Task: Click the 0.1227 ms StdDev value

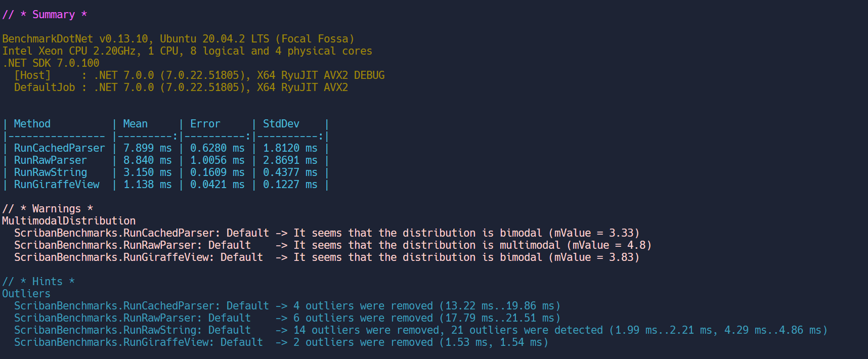Action: point(290,185)
